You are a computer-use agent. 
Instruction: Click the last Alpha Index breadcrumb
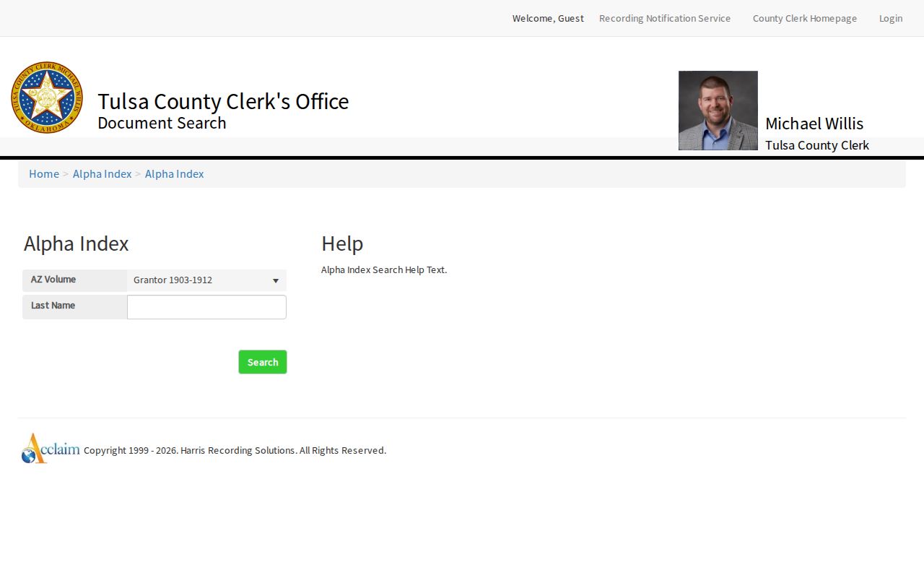point(175,173)
